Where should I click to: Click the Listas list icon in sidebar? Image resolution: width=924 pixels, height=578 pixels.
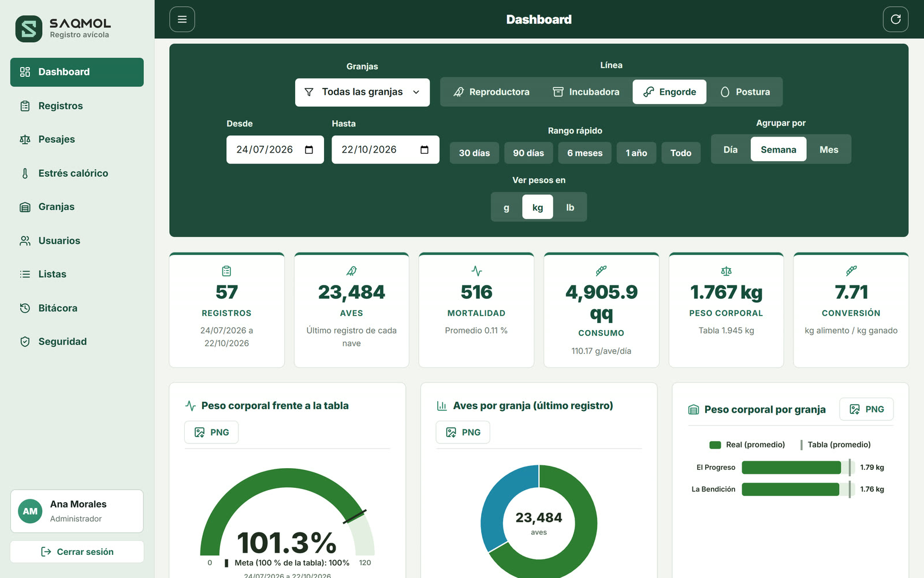25,274
